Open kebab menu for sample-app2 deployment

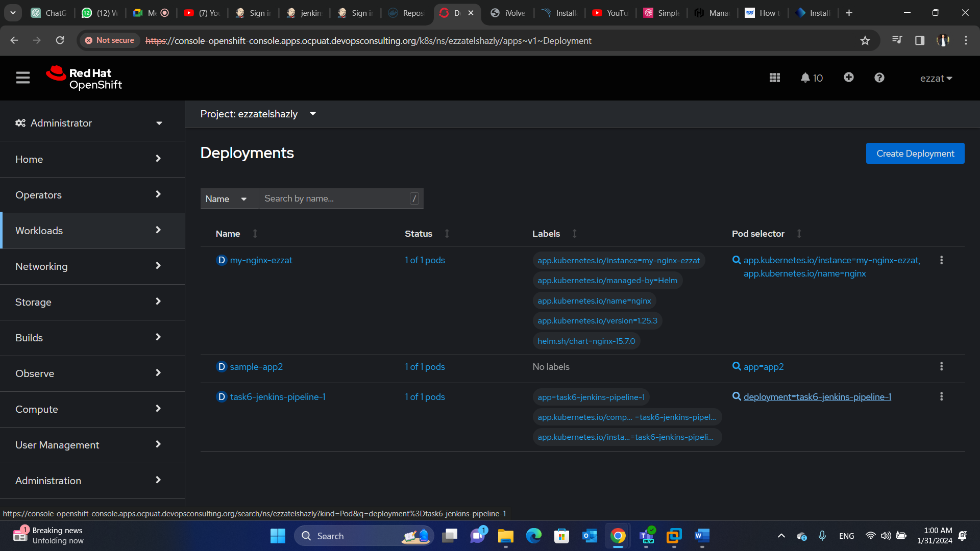[x=941, y=366]
